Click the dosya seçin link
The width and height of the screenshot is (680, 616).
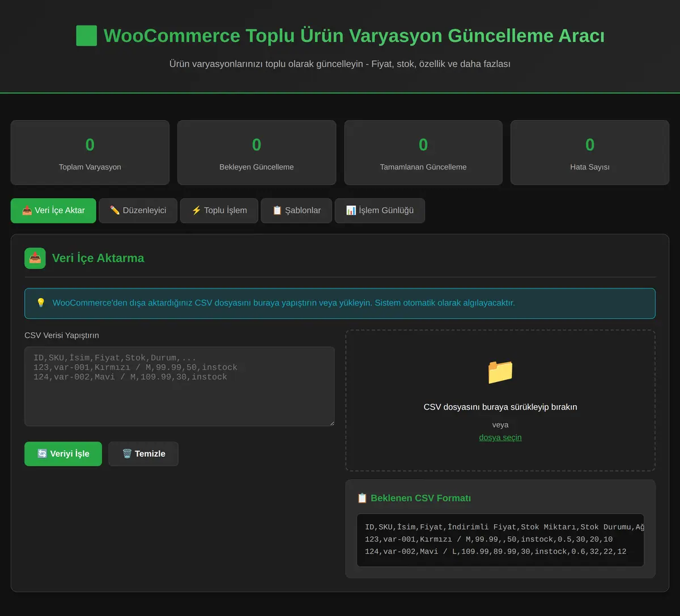(500, 437)
